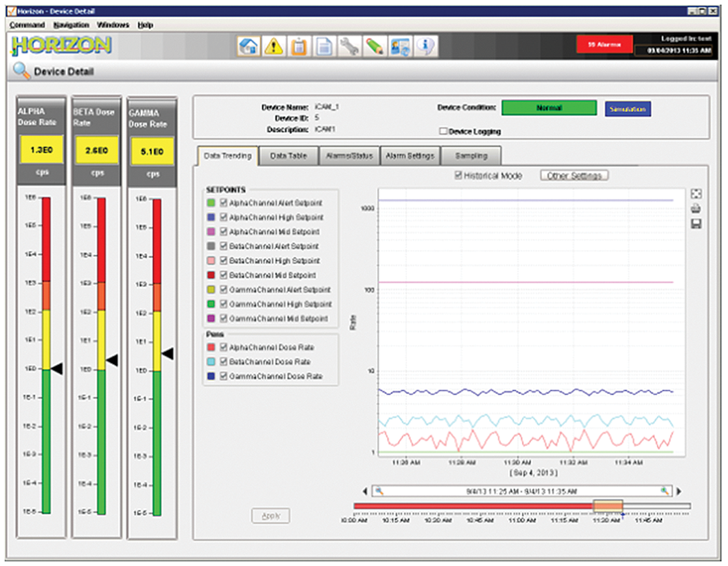Open Other Settings
The width and height of the screenshot is (728, 566).
(573, 175)
